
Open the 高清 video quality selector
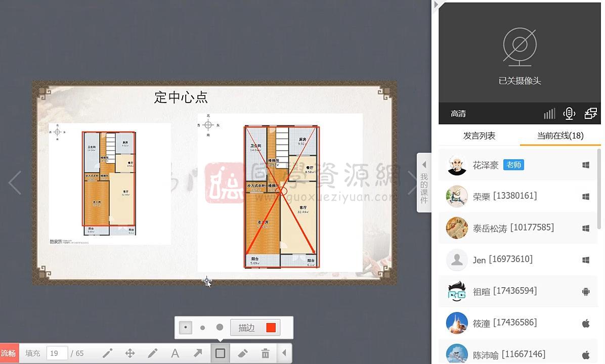(458, 114)
